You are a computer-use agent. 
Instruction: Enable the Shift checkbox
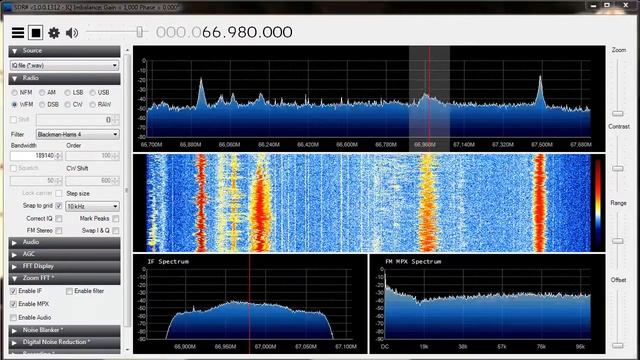tap(13, 120)
